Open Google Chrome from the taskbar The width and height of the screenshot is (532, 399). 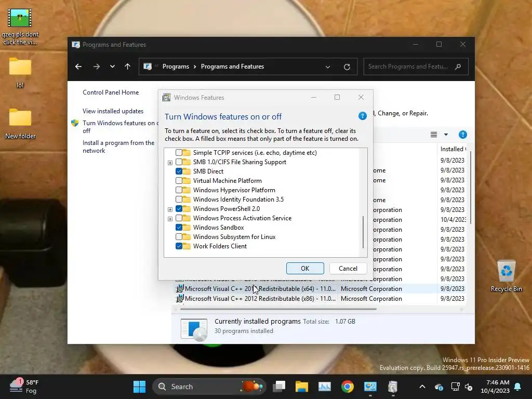[348, 387]
